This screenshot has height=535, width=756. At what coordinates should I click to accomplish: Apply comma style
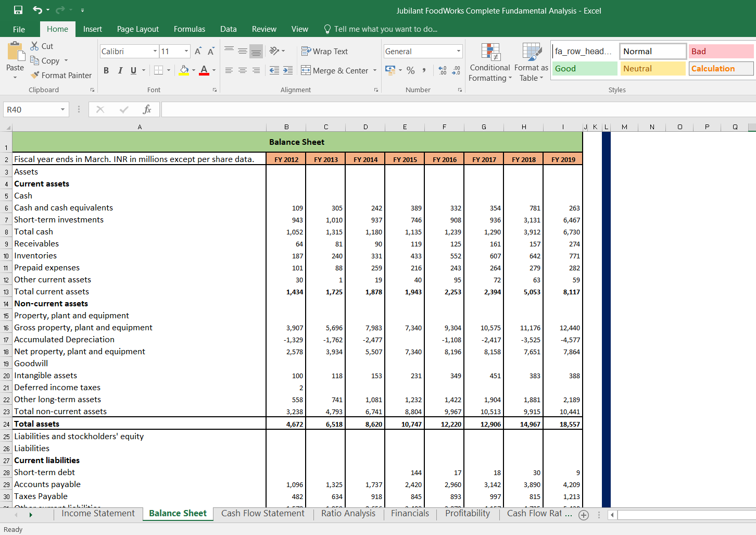[424, 70]
